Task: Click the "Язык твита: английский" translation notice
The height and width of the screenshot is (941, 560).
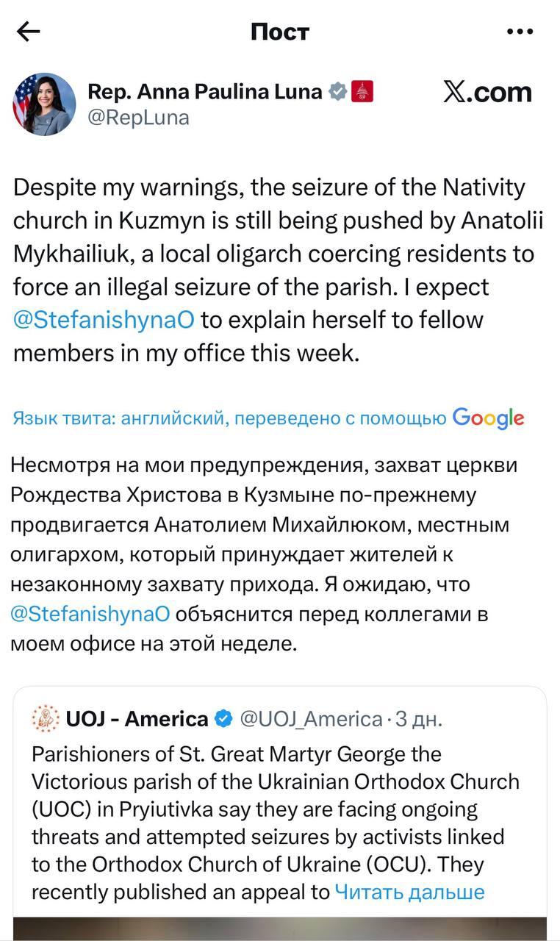Action: (229, 419)
